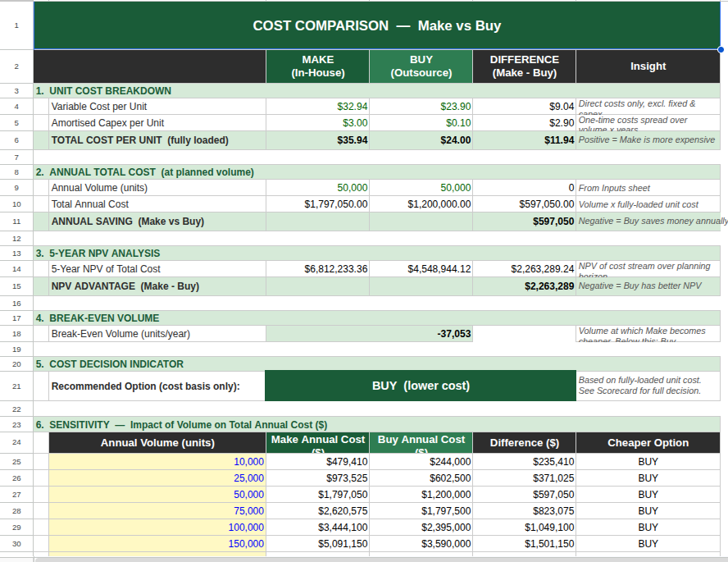
Task: Select row 30 via its row header
Action: point(16,543)
